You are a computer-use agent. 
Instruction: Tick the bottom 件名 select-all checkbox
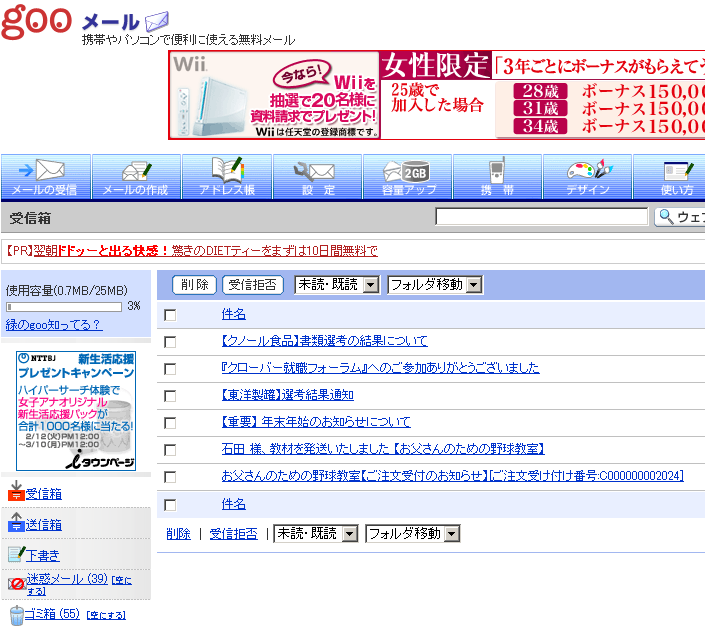click(170, 505)
